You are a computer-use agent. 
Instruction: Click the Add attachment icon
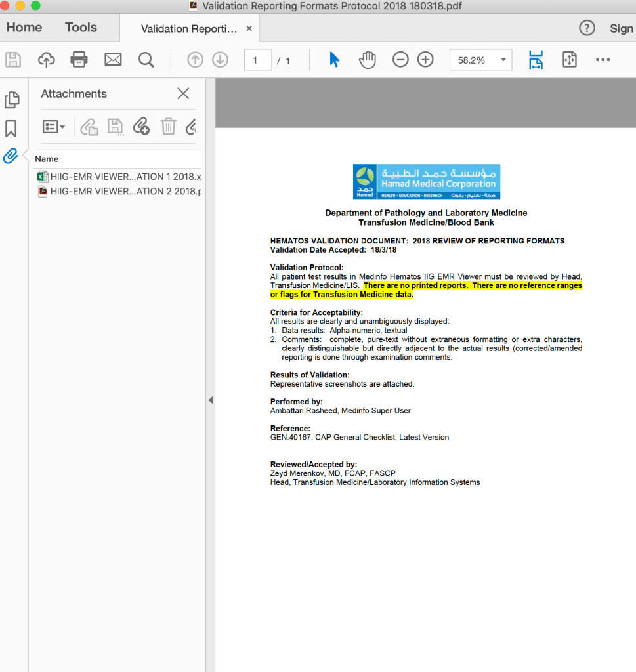(x=141, y=127)
